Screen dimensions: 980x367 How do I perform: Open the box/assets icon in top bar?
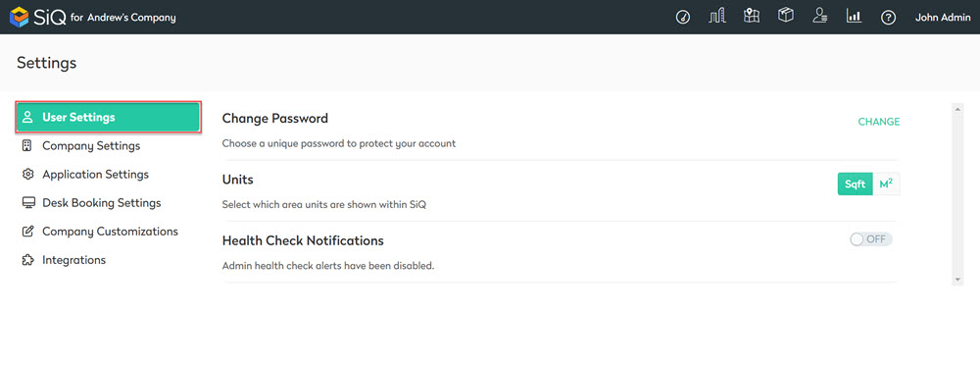[x=786, y=16]
